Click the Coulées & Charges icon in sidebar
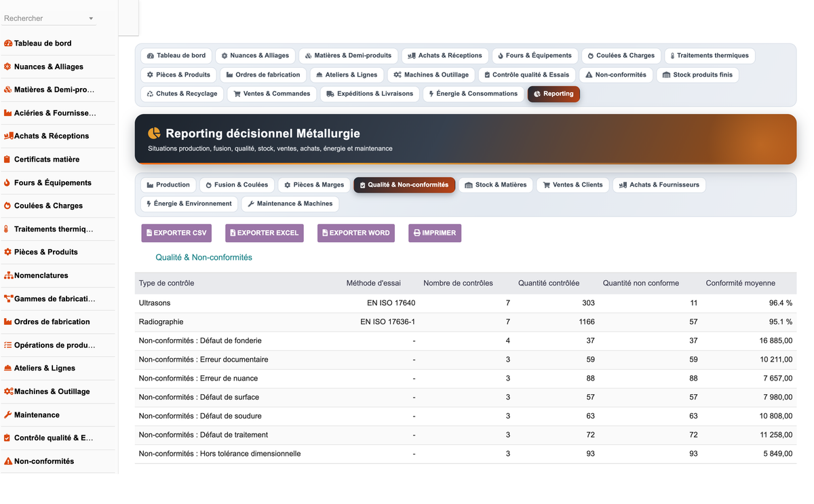Viewport: 814px width, 504px height. (x=7, y=206)
